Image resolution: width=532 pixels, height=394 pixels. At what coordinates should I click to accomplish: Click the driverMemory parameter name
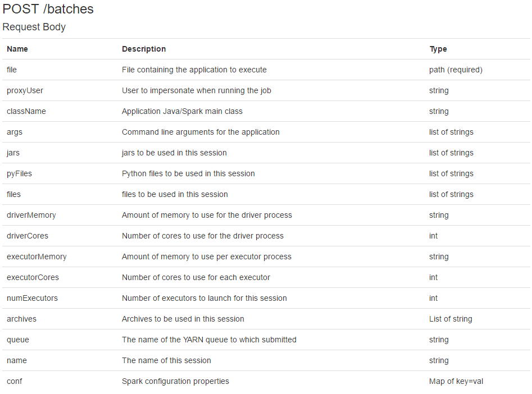point(31,215)
